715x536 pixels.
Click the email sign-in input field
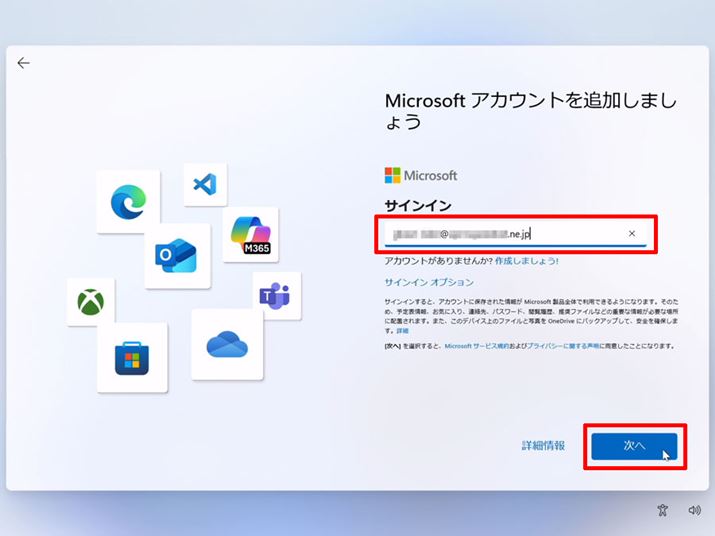pos(515,234)
